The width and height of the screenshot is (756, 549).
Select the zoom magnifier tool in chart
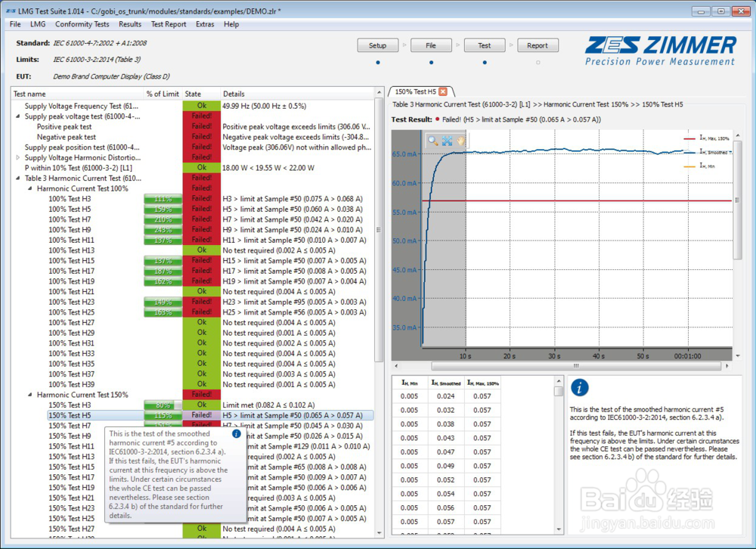433,141
